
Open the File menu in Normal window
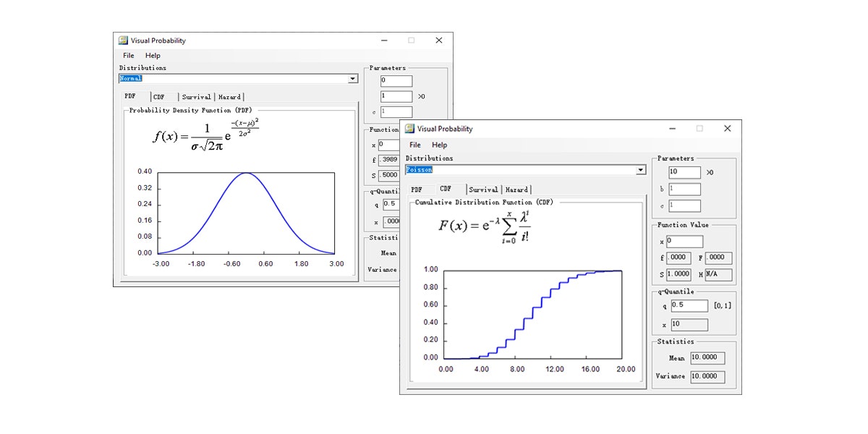[x=127, y=54]
